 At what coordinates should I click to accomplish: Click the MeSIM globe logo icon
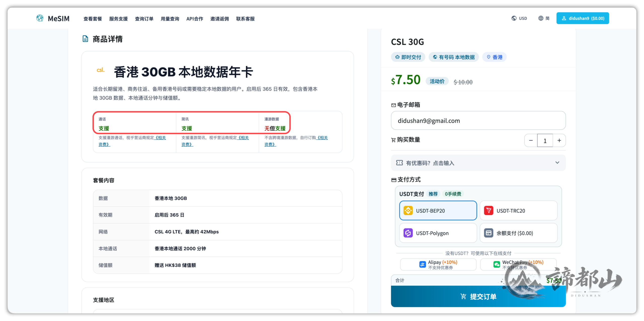40,18
